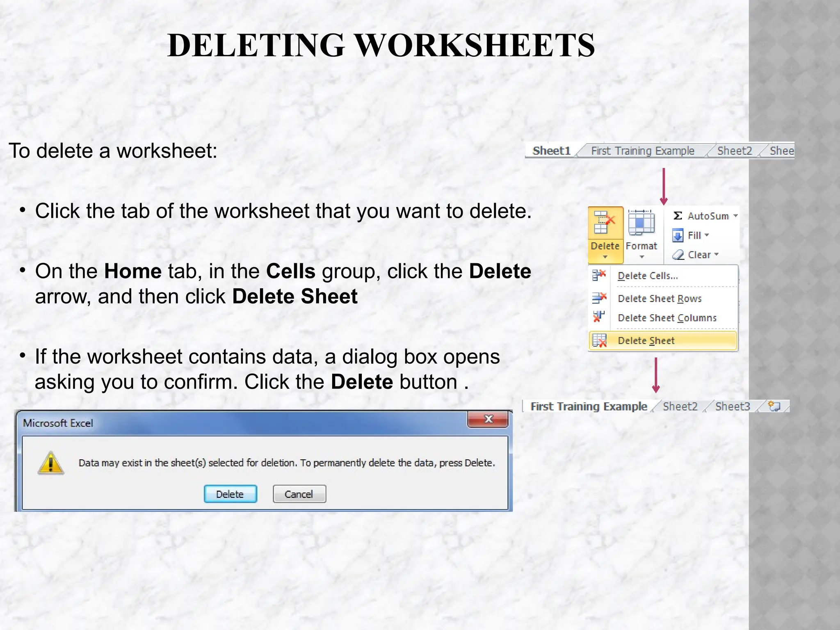Click the Microsoft Excel dialog title text
This screenshot has width=840, height=630.
[x=58, y=423]
